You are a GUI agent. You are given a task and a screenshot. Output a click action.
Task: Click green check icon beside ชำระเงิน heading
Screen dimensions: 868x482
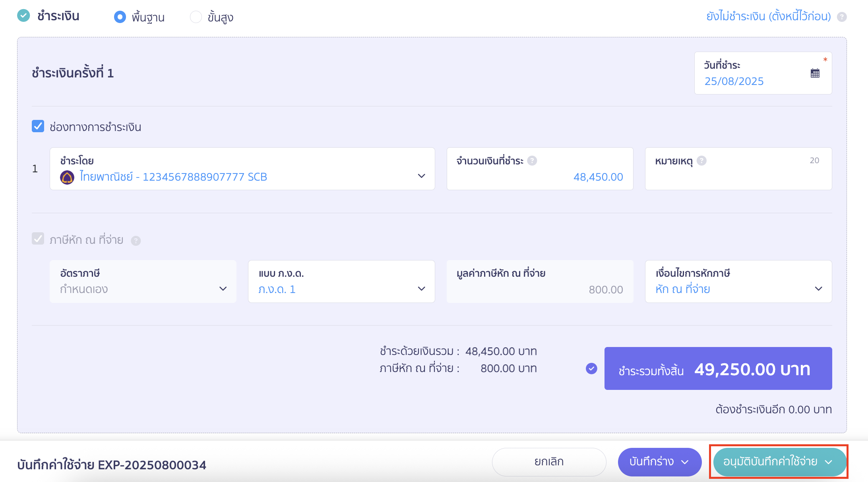24,16
